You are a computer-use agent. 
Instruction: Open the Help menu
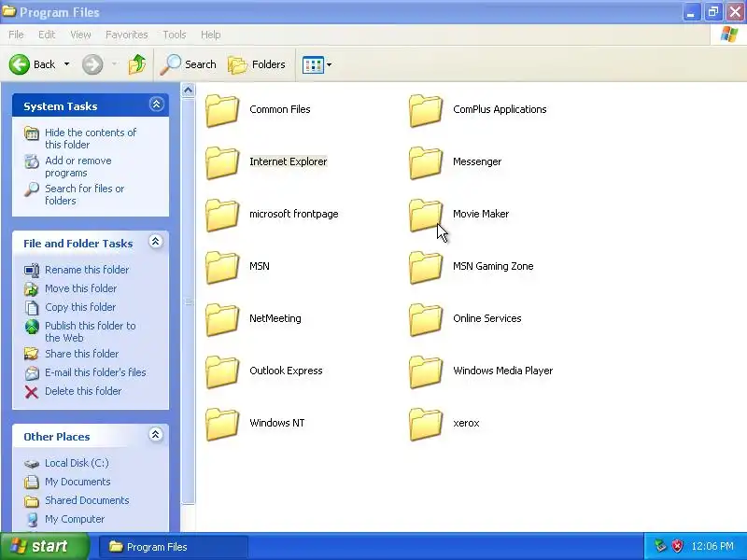tap(211, 35)
